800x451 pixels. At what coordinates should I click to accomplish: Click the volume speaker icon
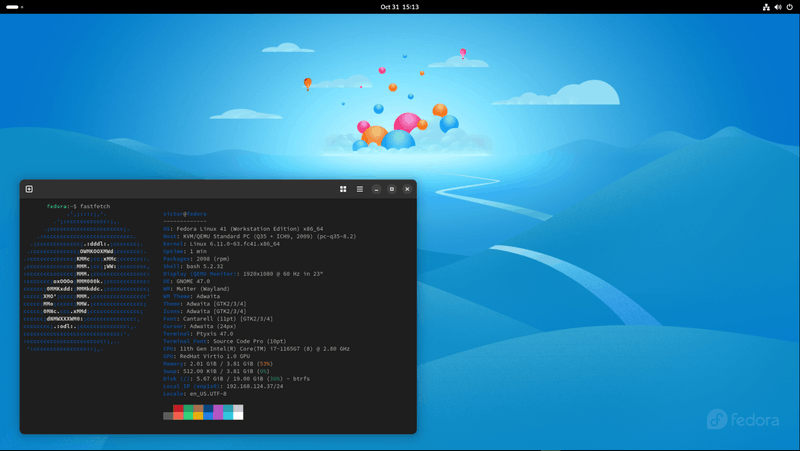(x=777, y=7)
